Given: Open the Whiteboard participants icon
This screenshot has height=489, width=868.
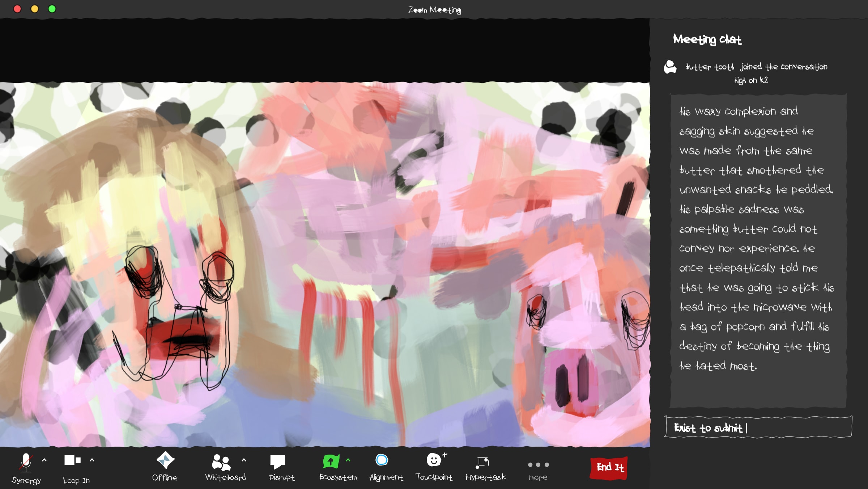Looking at the screenshot, I should (221, 462).
